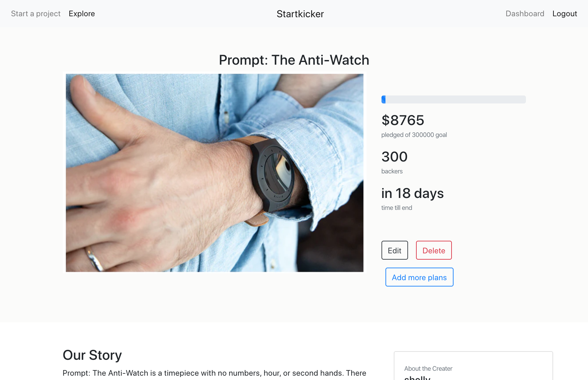Log out via the Logout link
This screenshot has width=588, height=380.
point(565,14)
